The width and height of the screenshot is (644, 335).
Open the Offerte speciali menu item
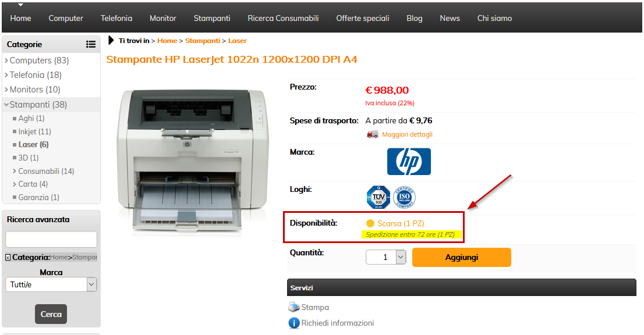point(363,18)
